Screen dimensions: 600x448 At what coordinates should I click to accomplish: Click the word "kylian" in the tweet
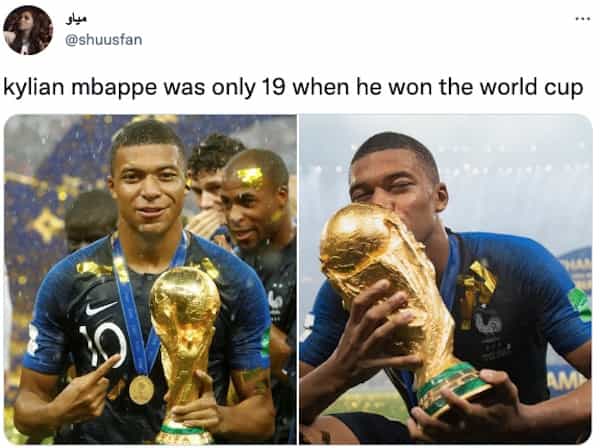33,88
